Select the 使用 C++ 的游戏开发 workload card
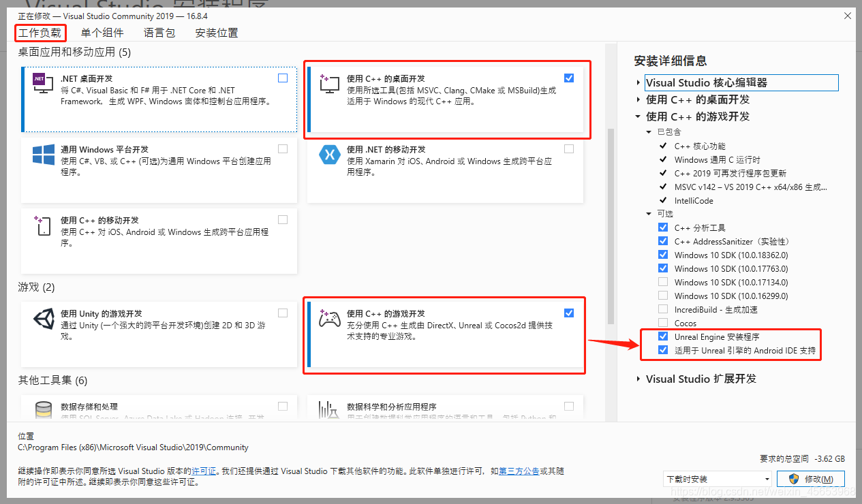862x504 pixels. click(x=444, y=335)
